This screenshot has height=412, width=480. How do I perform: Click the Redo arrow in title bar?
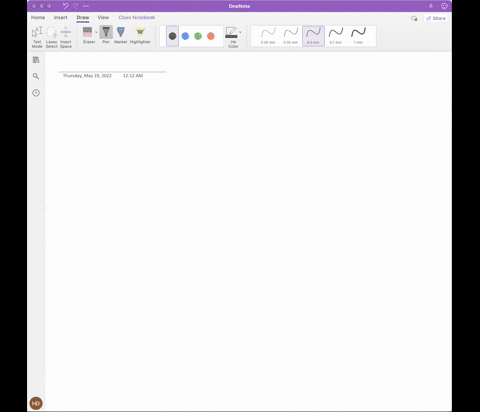(x=76, y=6)
